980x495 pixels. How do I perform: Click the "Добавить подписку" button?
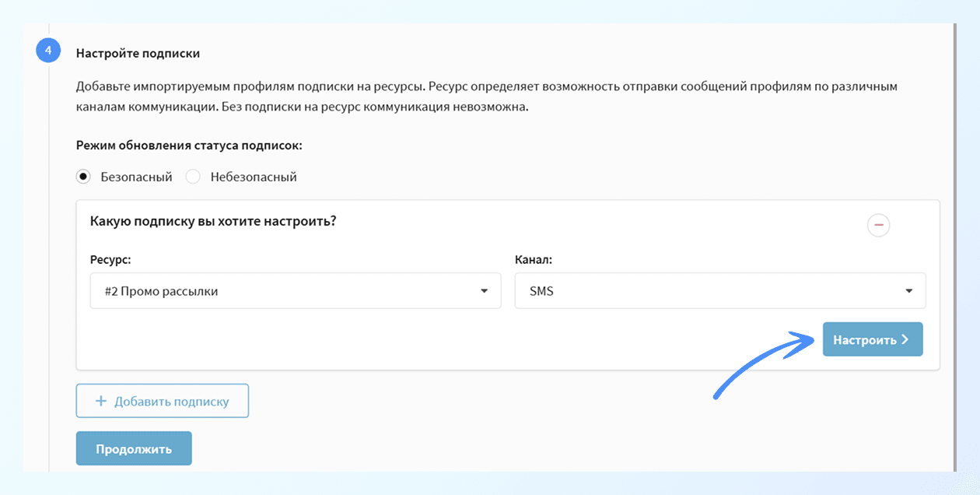[162, 400]
